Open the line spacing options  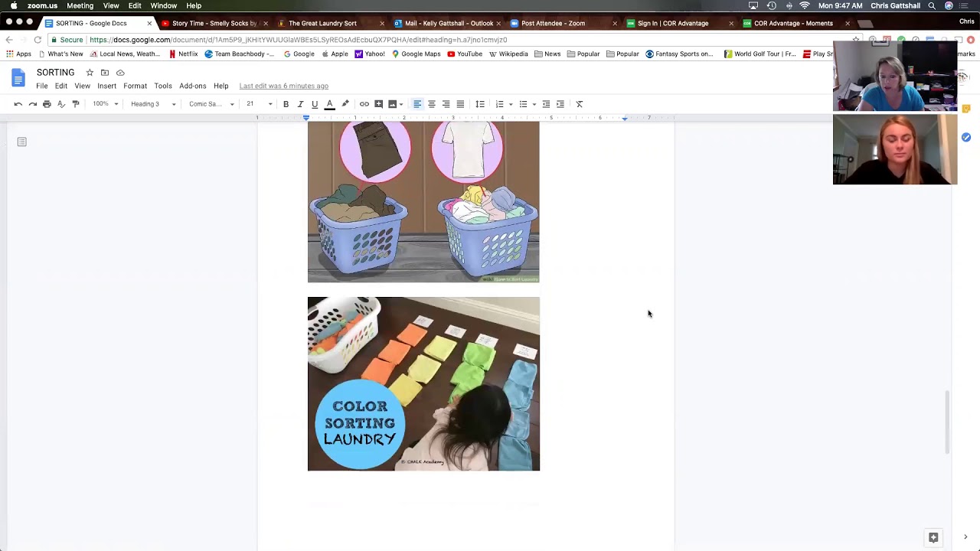pos(480,104)
